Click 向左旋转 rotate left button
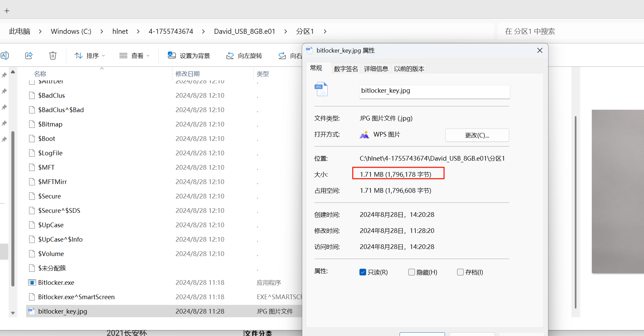The width and height of the screenshot is (644, 336). point(244,56)
